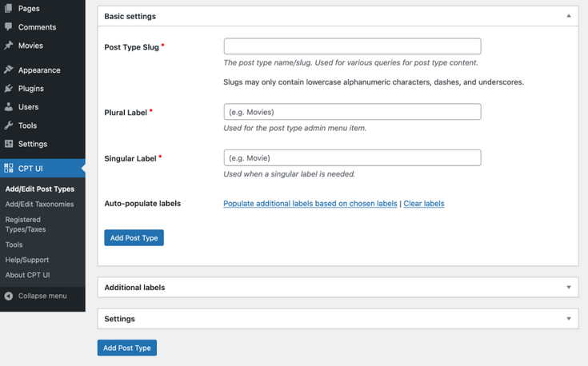This screenshot has height=366, width=588.
Task: Click the Appearance paintbrush icon
Action: coord(8,70)
